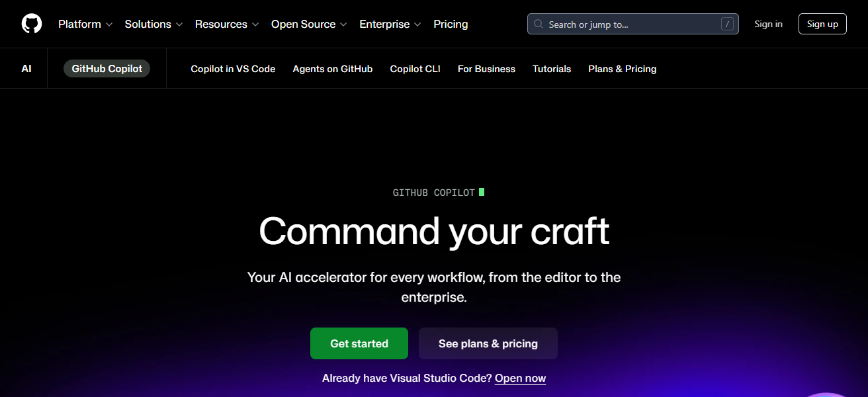Click the search magnifier icon
Viewport: 868px width, 397px height.
539,24
